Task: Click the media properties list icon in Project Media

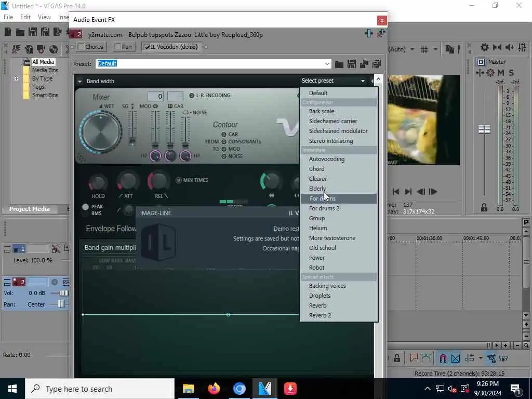Action: 16,49
